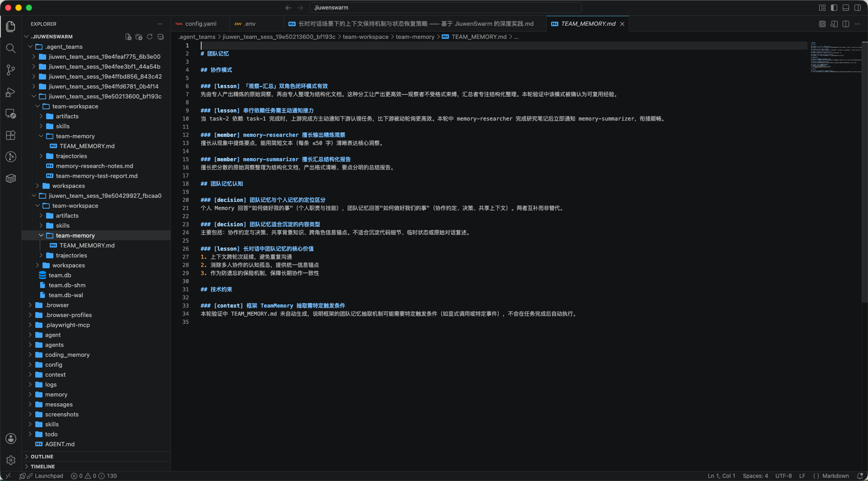Change file encoding UTF-8
This screenshot has height=481, width=868.
coord(783,476)
